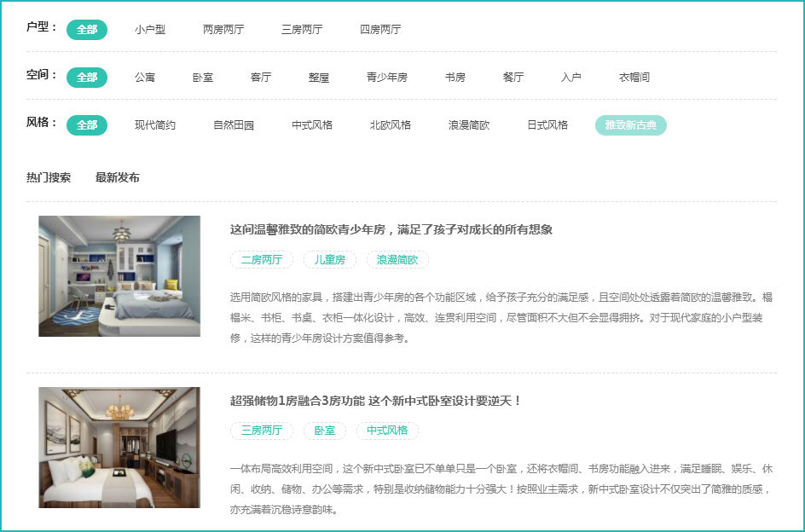
Task: Open the Chinese-style bedroom thumbnail image
Action: (x=119, y=448)
